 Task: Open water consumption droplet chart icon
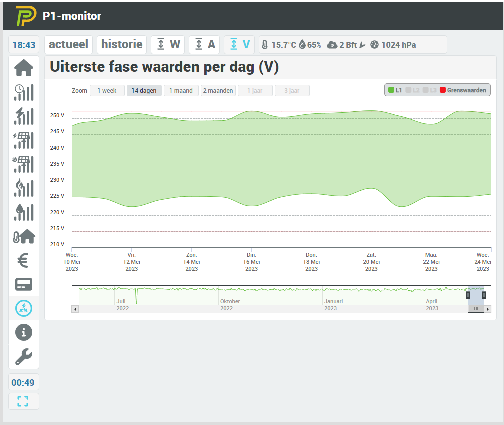pyautogui.click(x=24, y=212)
